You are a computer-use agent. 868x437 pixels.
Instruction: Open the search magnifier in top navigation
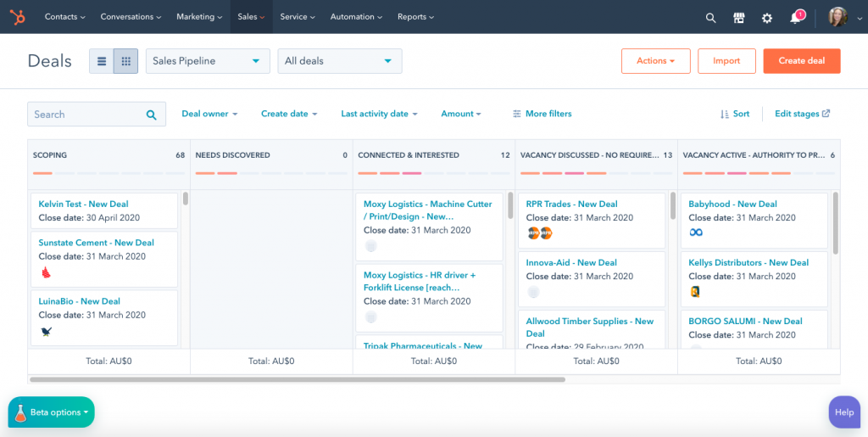click(x=711, y=18)
